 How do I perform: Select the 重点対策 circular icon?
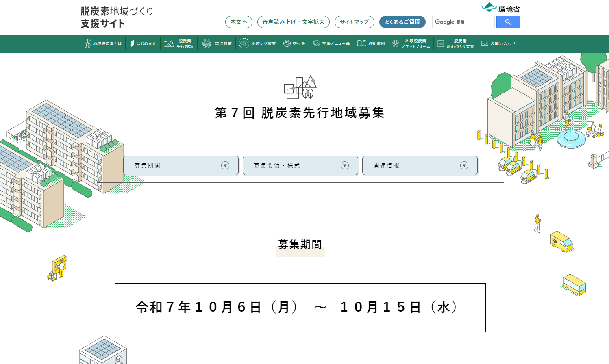pyautogui.click(x=207, y=43)
